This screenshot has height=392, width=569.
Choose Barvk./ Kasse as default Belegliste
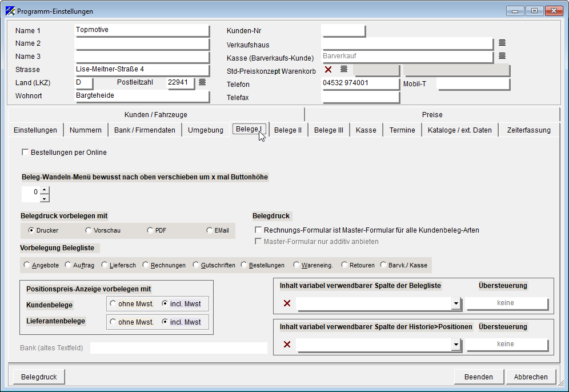click(x=383, y=265)
